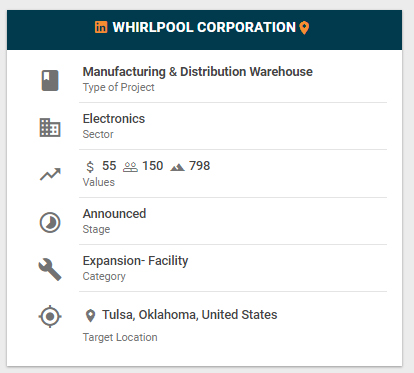Click the gray pin before Tulsa

click(90, 316)
